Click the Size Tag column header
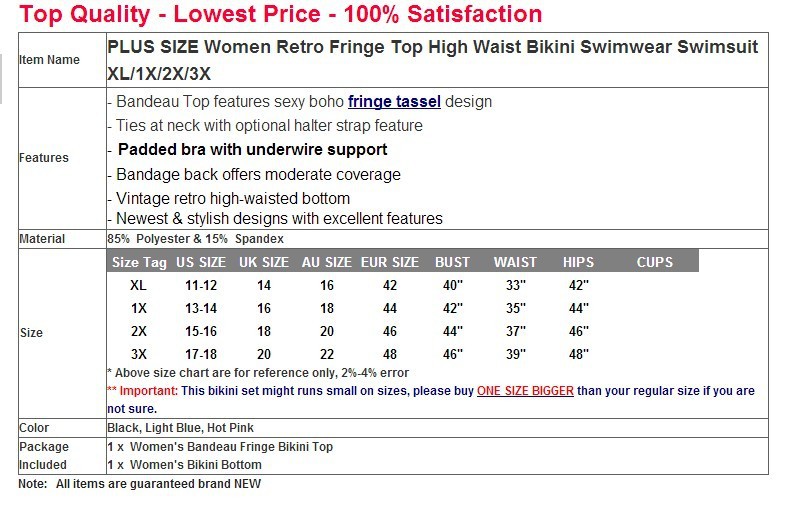This screenshot has height=521, width=786. [139, 262]
